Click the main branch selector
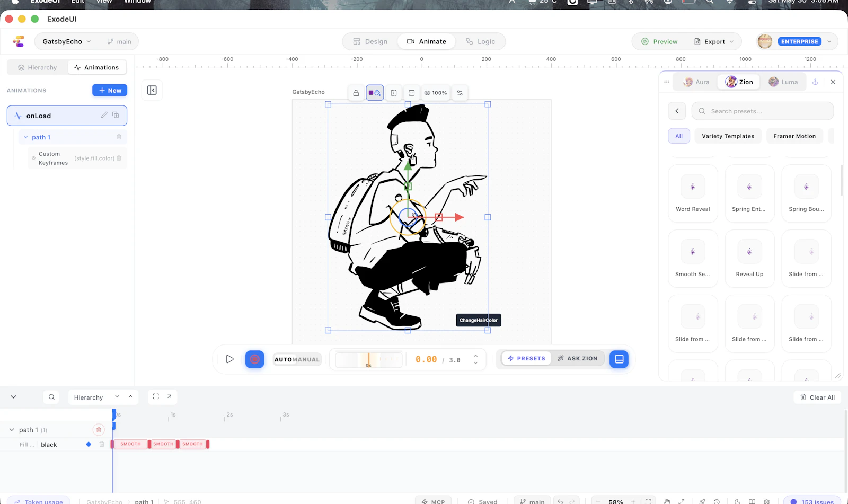The width and height of the screenshot is (848, 504). pyautogui.click(x=119, y=41)
